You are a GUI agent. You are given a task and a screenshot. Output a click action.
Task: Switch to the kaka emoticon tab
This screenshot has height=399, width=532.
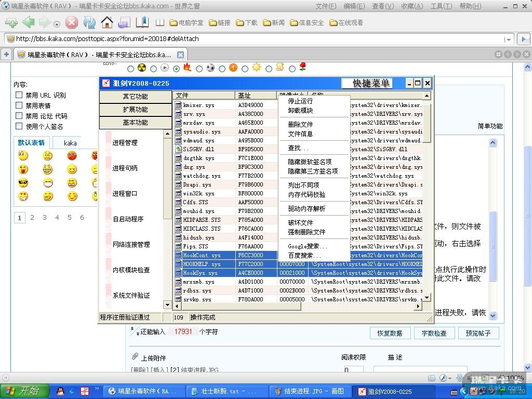(70, 143)
